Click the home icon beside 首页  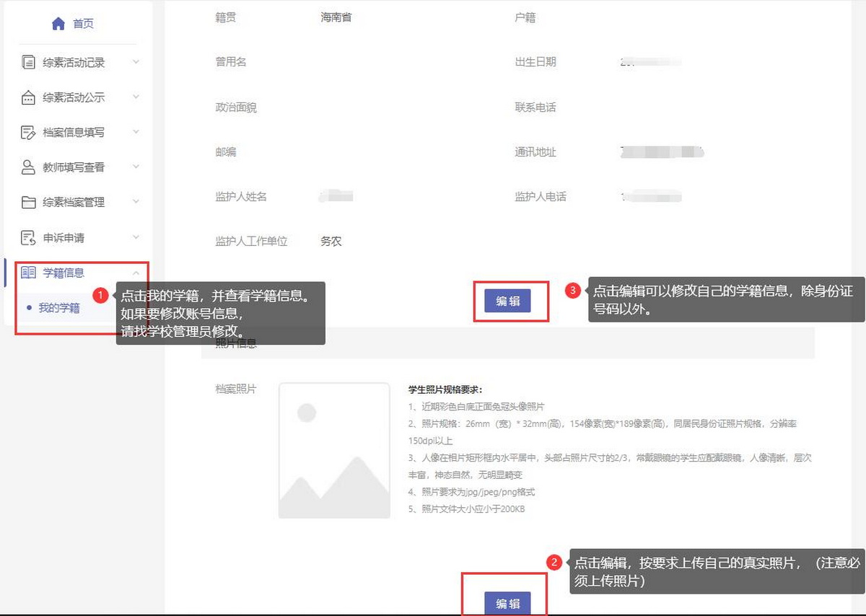(58, 22)
